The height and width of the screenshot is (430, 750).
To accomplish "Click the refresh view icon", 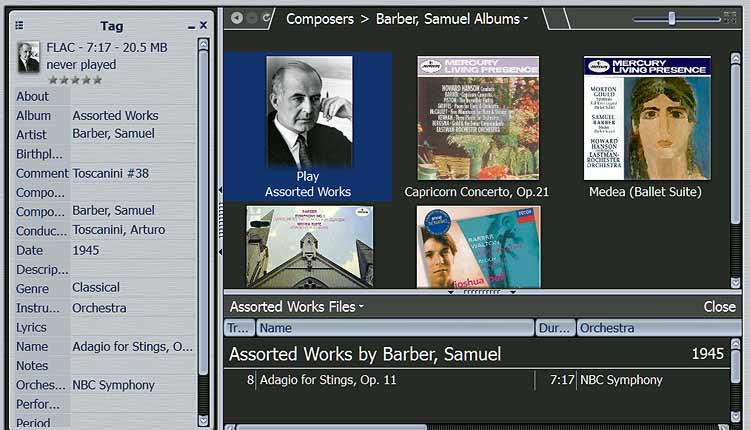I will tap(267, 18).
